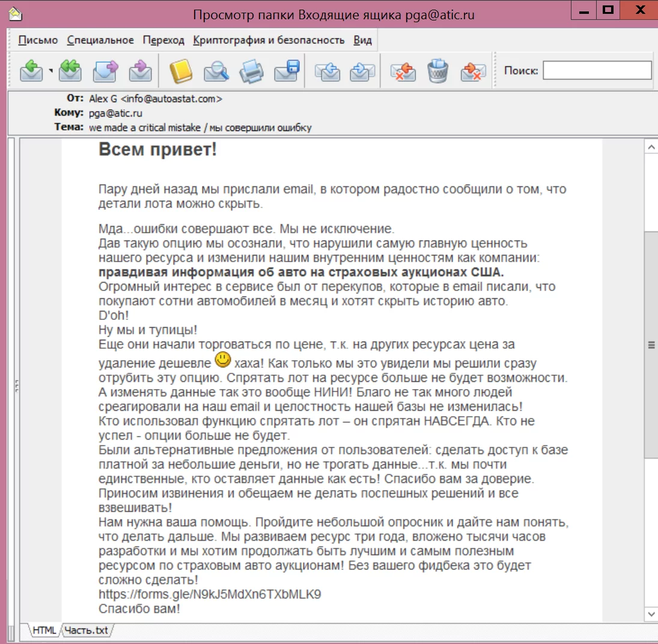Click the scrollbar up arrow

(651, 147)
